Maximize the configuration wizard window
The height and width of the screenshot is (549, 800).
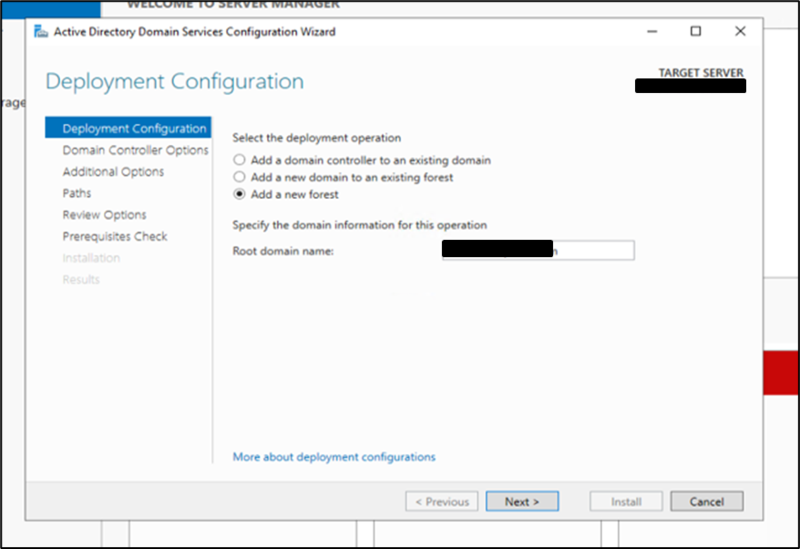click(x=695, y=32)
